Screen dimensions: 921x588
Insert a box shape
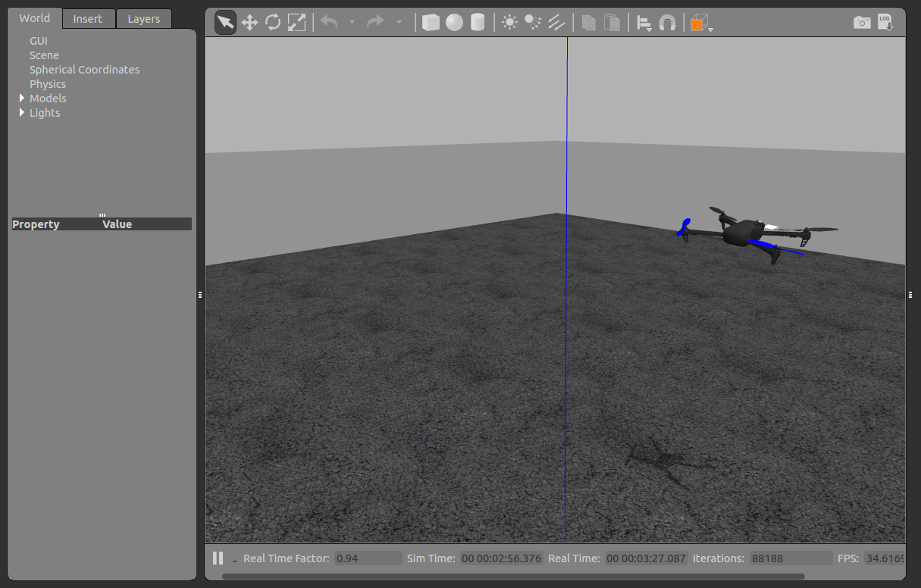pos(431,23)
